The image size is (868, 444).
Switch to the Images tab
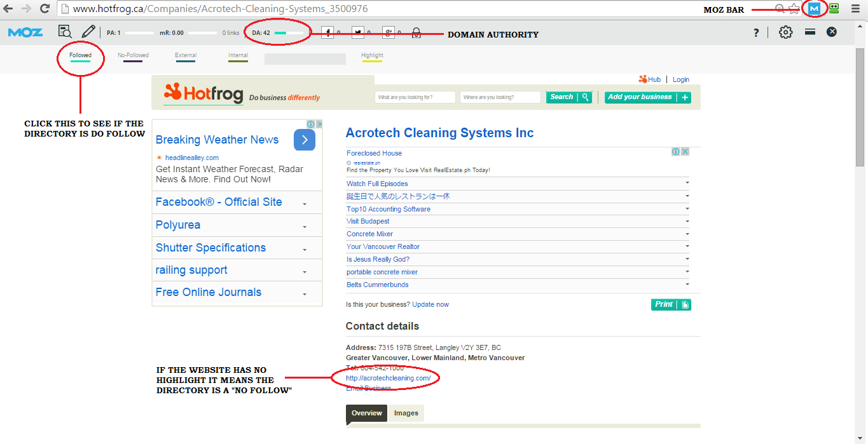point(406,413)
